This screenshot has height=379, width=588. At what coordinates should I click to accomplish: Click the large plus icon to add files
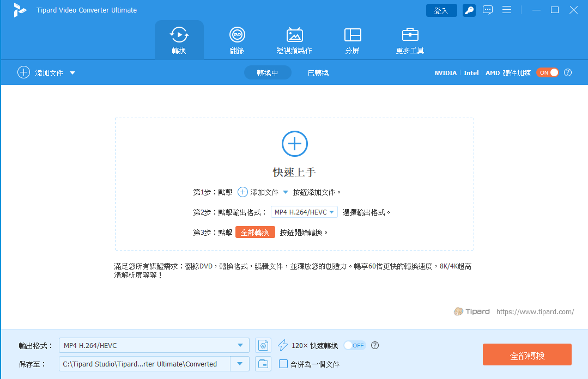click(294, 144)
